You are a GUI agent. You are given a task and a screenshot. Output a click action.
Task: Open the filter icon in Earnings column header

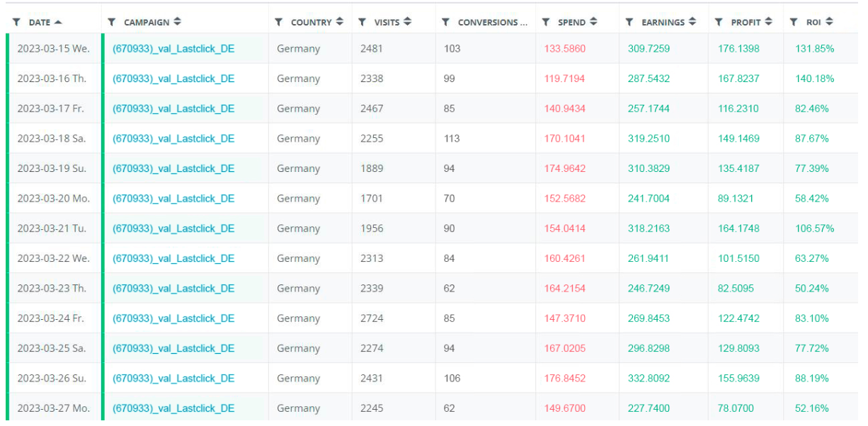click(629, 23)
